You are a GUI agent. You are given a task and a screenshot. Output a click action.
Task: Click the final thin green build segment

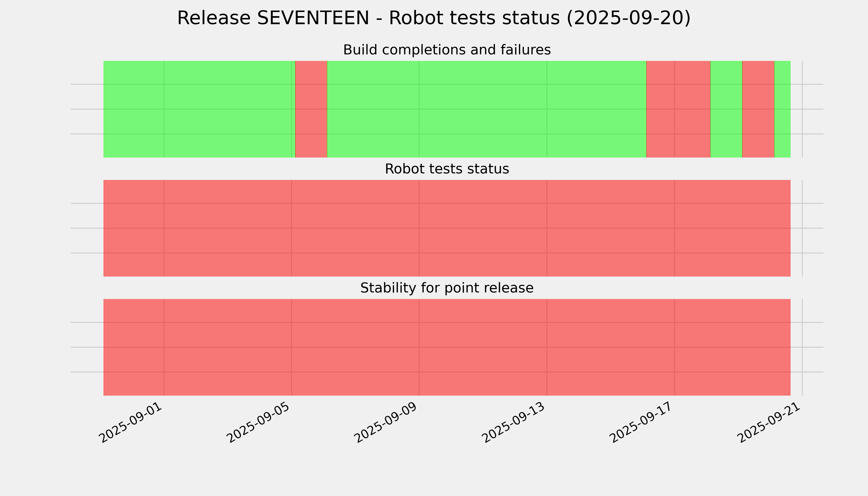click(x=782, y=109)
